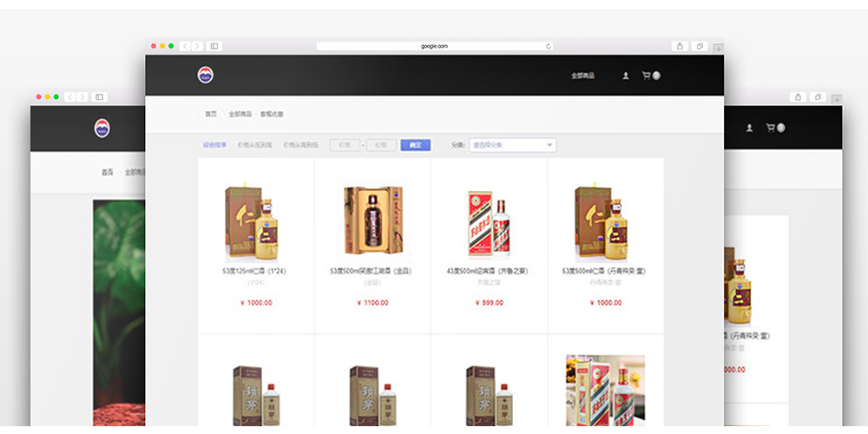Screen dimensions: 868x434
Task: Open title 53度125ml仁酒 (1*24)
Action: 254,271
